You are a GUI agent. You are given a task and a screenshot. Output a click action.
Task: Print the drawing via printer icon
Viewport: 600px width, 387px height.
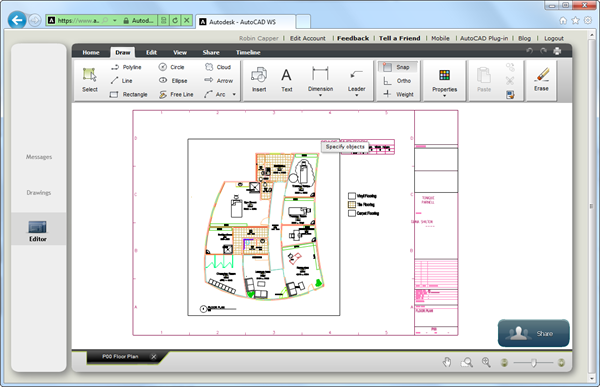pos(557,51)
